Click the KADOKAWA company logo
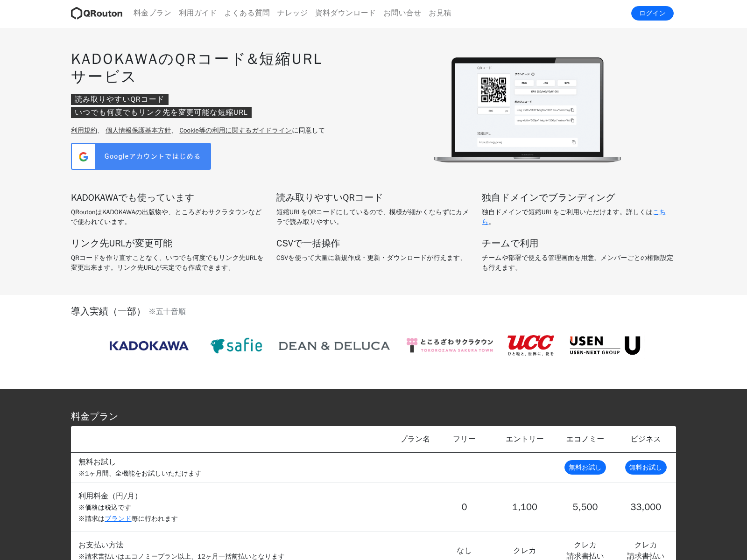The width and height of the screenshot is (747, 560). [149, 346]
